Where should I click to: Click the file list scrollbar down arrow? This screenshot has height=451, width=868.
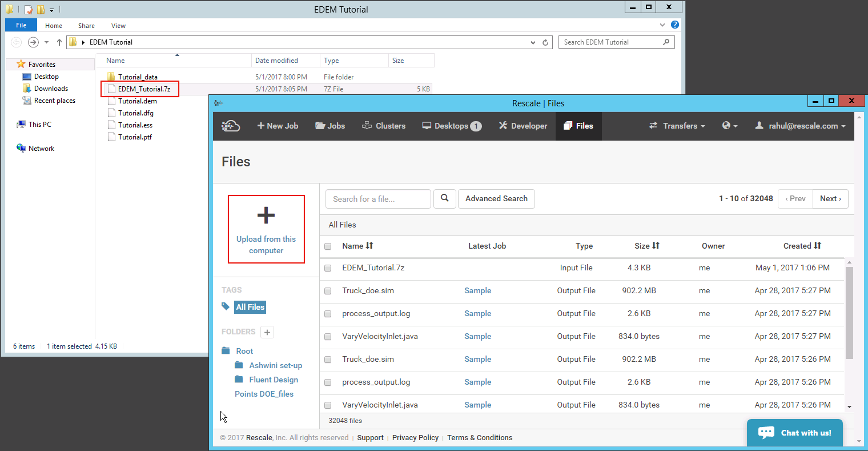tap(849, 407)
